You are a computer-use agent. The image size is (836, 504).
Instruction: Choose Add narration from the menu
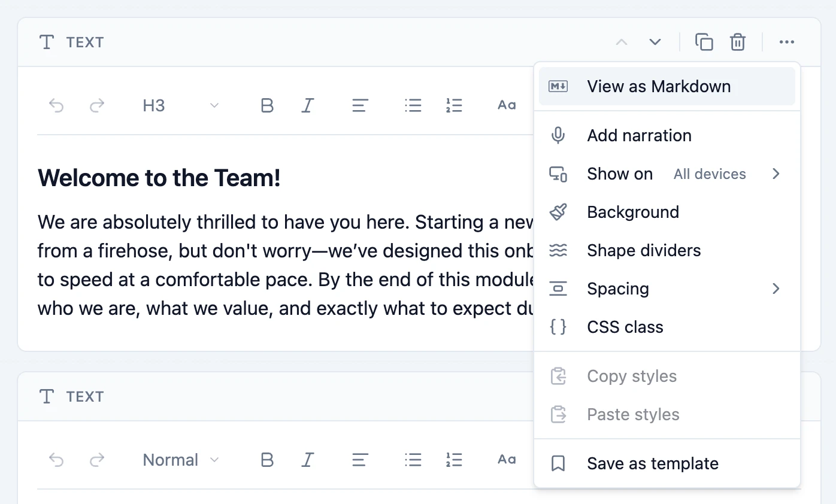(x=667, y=135)
